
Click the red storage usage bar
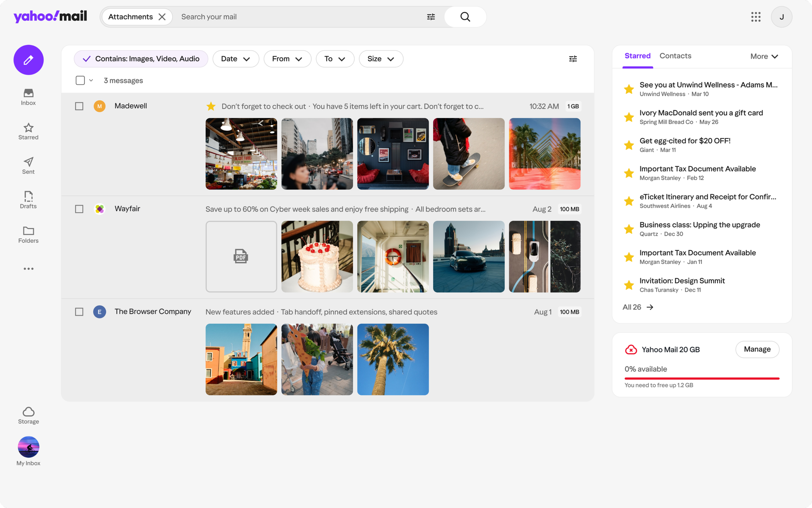click(701, 378)
